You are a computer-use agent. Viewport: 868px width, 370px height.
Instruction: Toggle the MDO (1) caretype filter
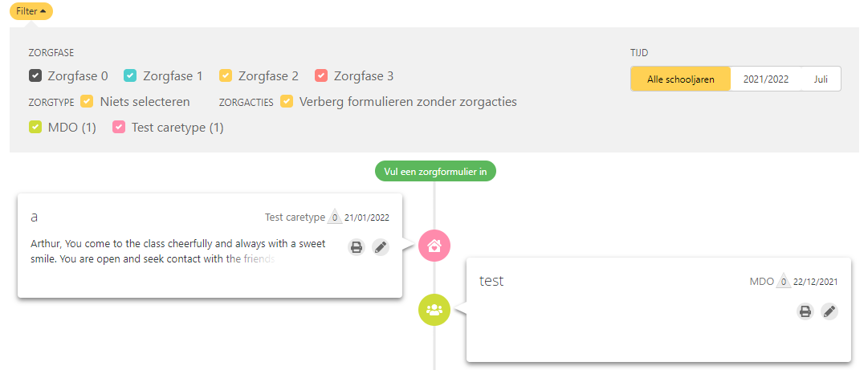pyautogui.click(x=35, y=128)
